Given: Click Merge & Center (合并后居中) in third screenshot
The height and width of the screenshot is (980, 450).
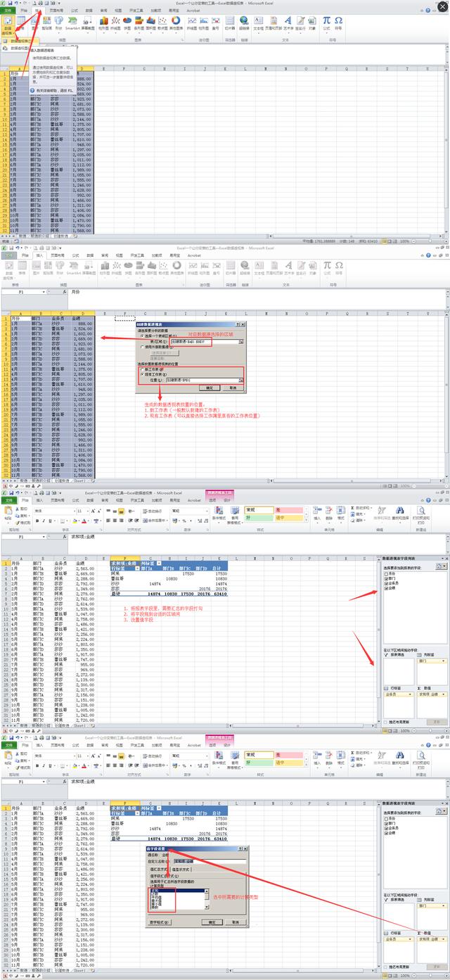Looking at the screenshot, I should (156, 521).
